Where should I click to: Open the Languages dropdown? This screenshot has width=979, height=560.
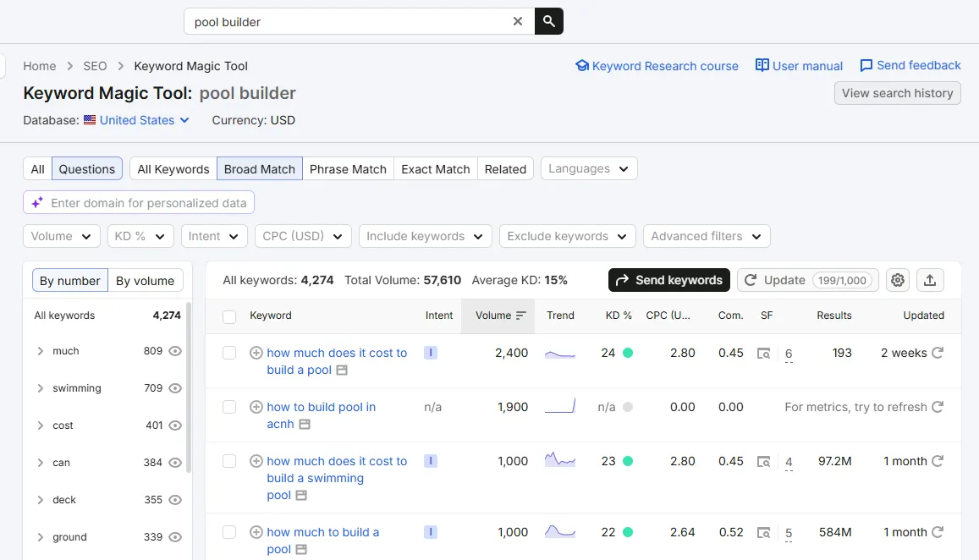(x=589, y=168)
